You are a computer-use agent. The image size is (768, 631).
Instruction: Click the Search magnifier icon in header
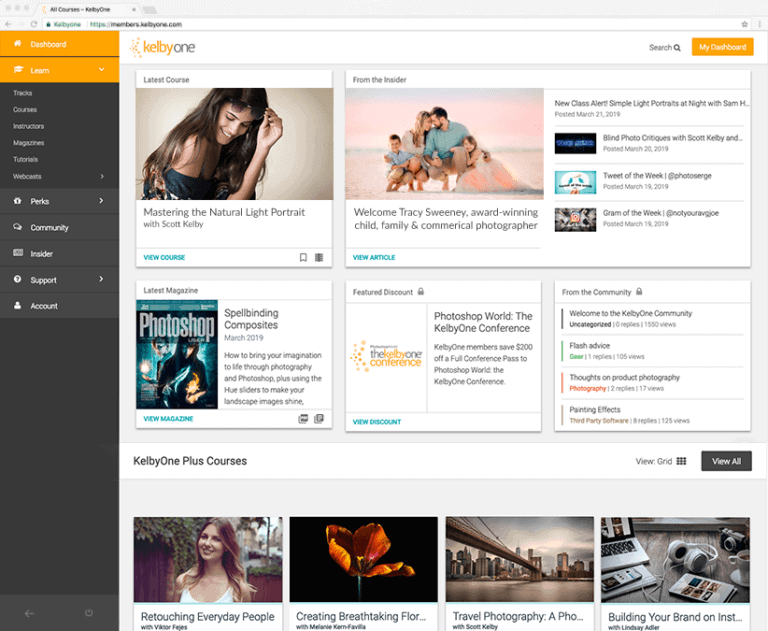click(677, 47)
